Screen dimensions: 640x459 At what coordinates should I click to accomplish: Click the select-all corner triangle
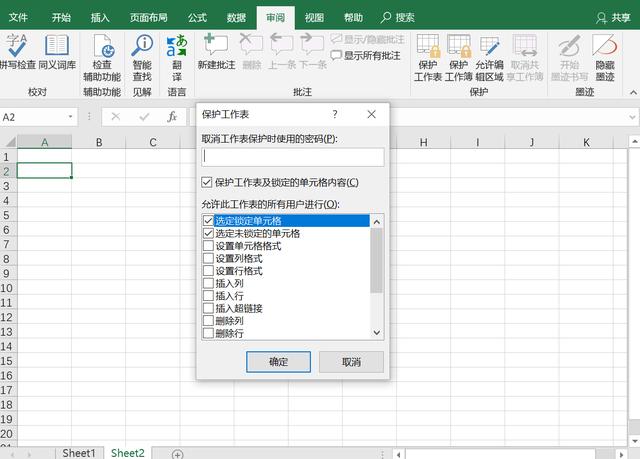(x=9, y=142)
